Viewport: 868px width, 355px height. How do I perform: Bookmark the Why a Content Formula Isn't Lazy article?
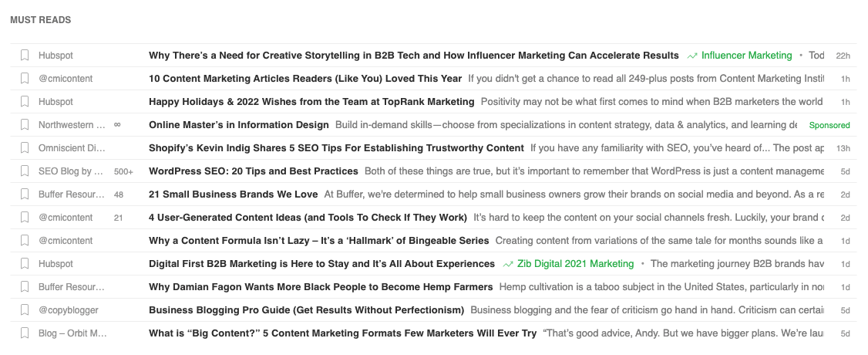click(x=25, y=241)
